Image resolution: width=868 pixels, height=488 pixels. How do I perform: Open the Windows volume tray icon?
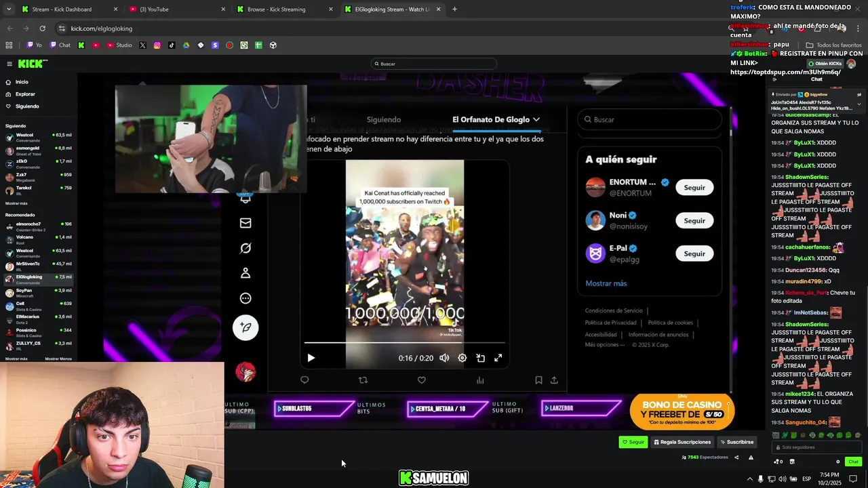[x=783, y=479]
